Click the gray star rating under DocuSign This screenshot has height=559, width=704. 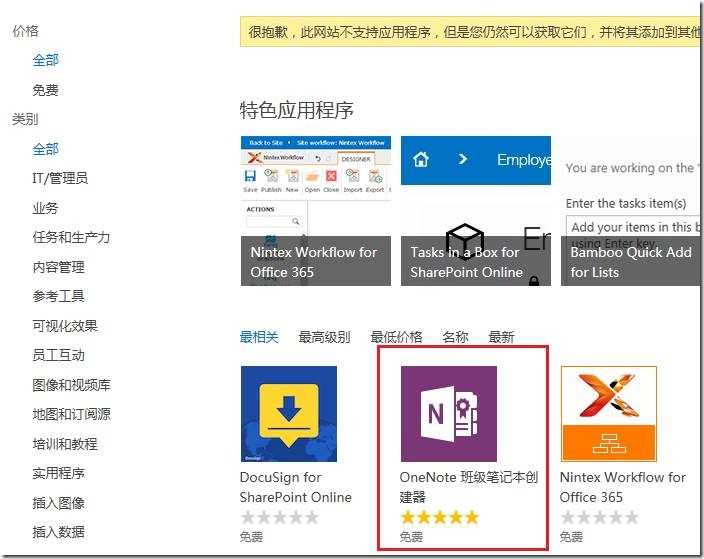[x=280, y=517]
